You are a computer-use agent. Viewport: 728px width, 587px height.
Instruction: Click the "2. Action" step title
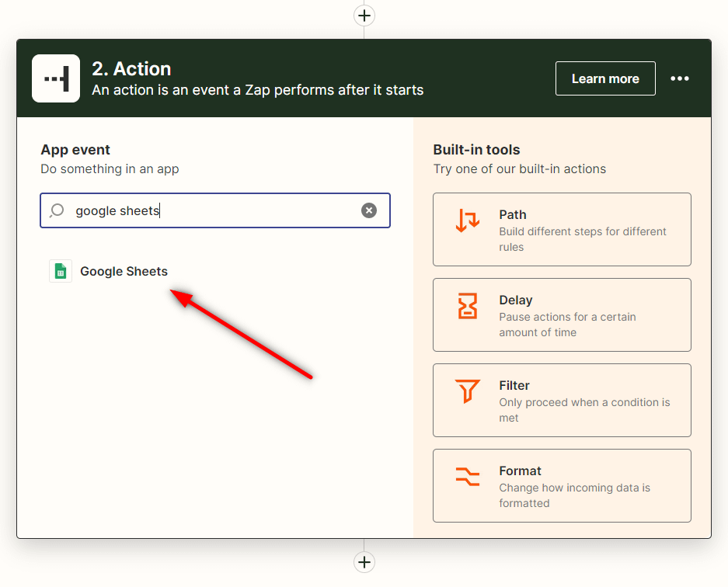pyautogui.click(x=131, y=68)
